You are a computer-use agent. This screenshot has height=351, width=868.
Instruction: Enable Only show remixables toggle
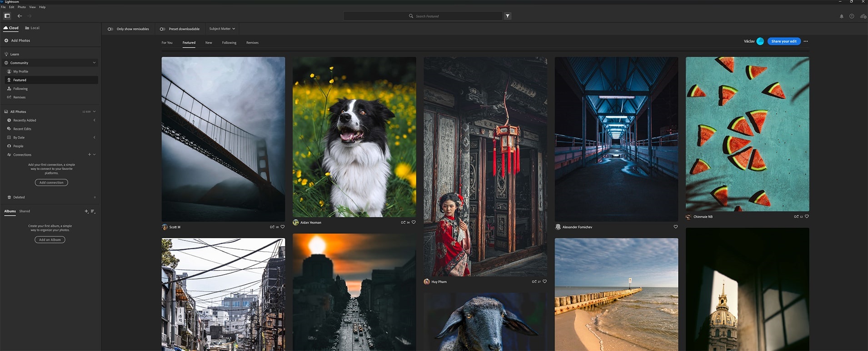(x=110, y=29)
